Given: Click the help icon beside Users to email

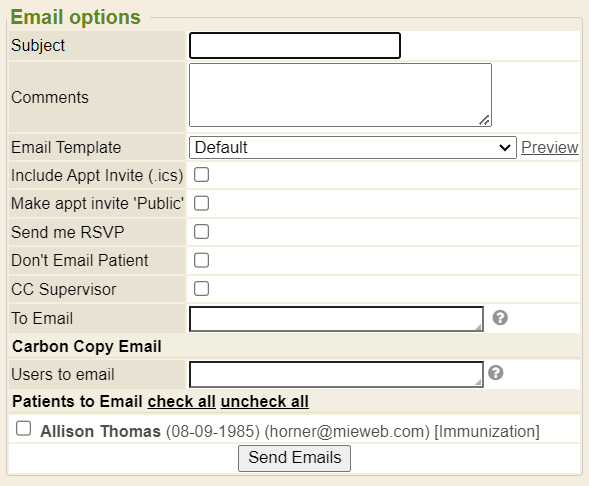Looking at the screenshot, I should pyautogui.click(x=495, y=373).
